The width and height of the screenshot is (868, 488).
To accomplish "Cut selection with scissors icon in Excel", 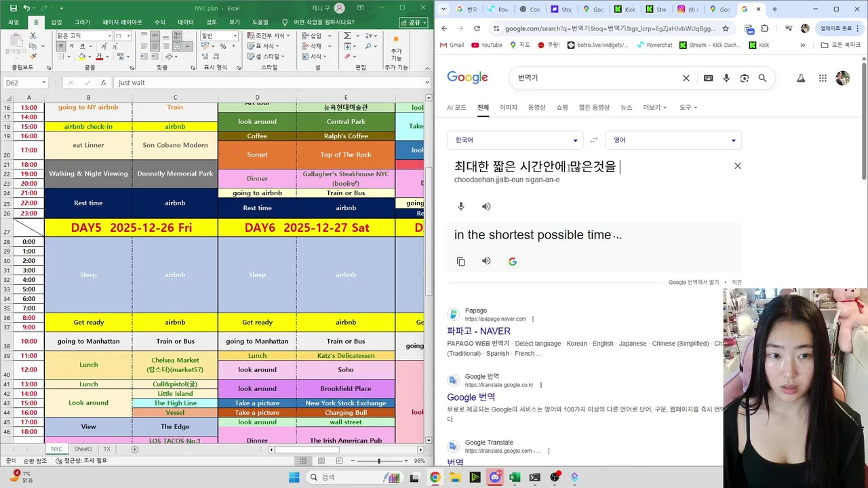I will [x=33, y=35].
